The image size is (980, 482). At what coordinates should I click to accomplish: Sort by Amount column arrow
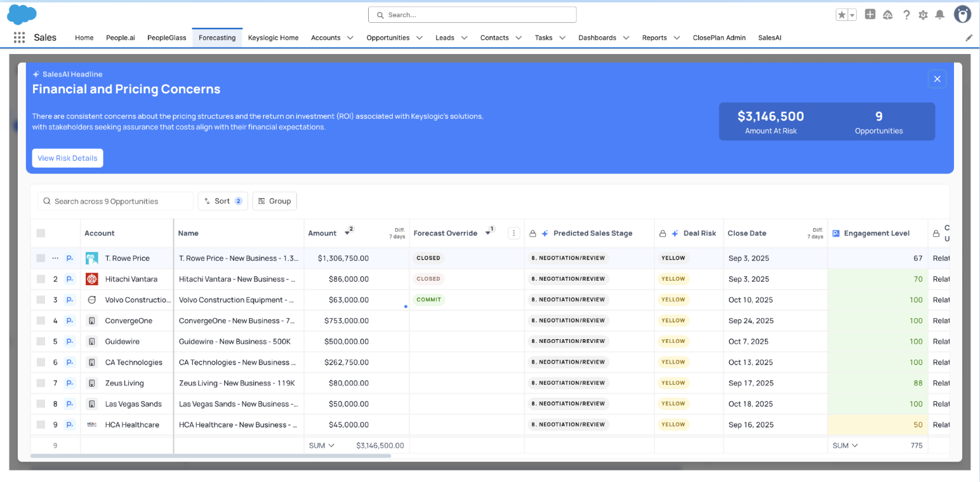347,233
